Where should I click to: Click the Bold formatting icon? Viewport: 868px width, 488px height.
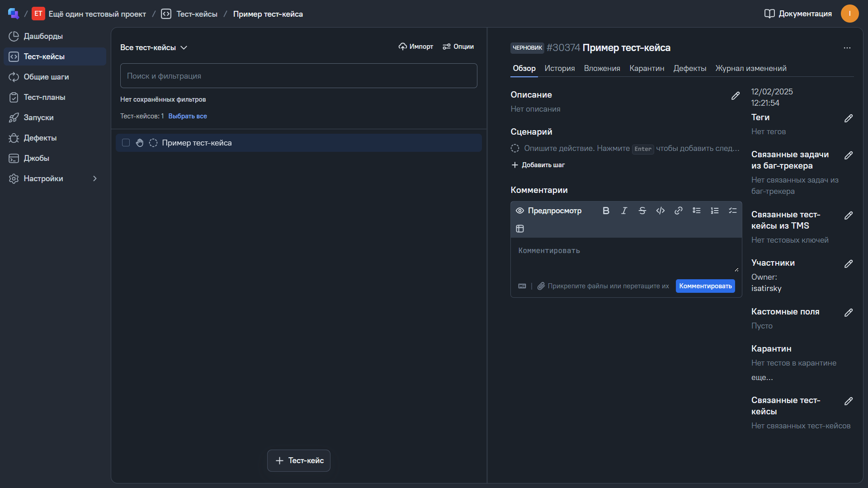[x=606, y=211]
